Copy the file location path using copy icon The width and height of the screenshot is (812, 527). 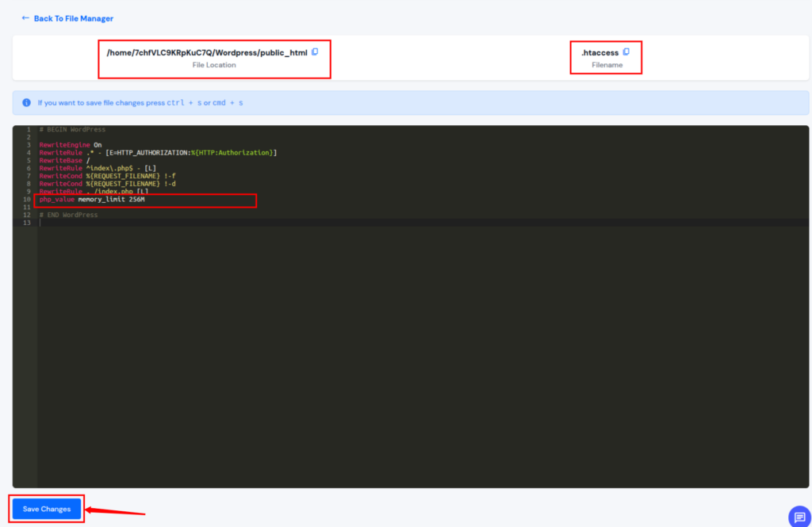(314, 52)
